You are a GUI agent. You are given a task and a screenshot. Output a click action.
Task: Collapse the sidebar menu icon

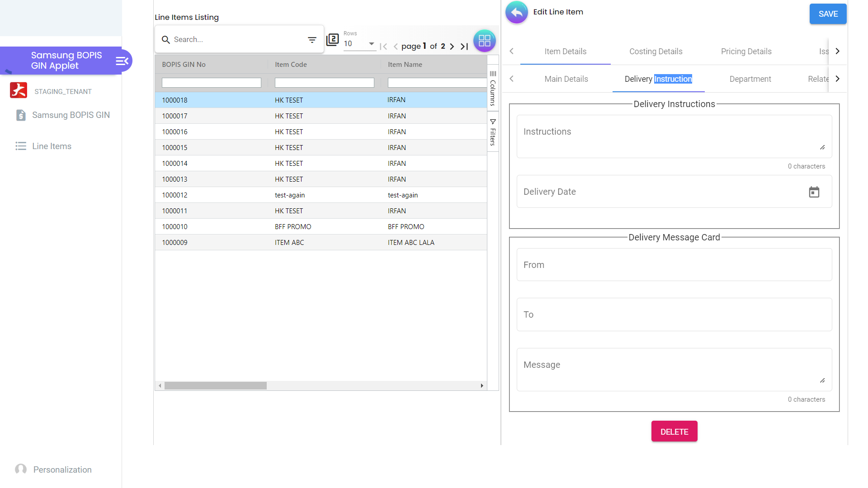122,61
